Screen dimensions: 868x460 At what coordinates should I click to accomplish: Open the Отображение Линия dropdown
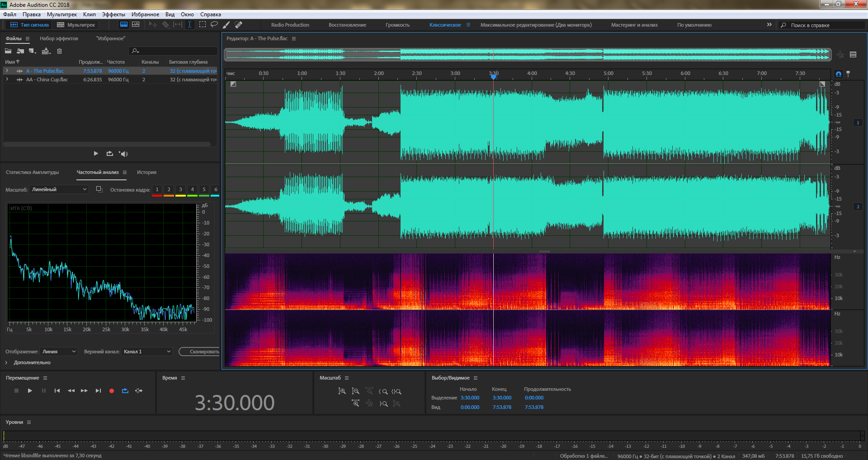tap(59, 352)
